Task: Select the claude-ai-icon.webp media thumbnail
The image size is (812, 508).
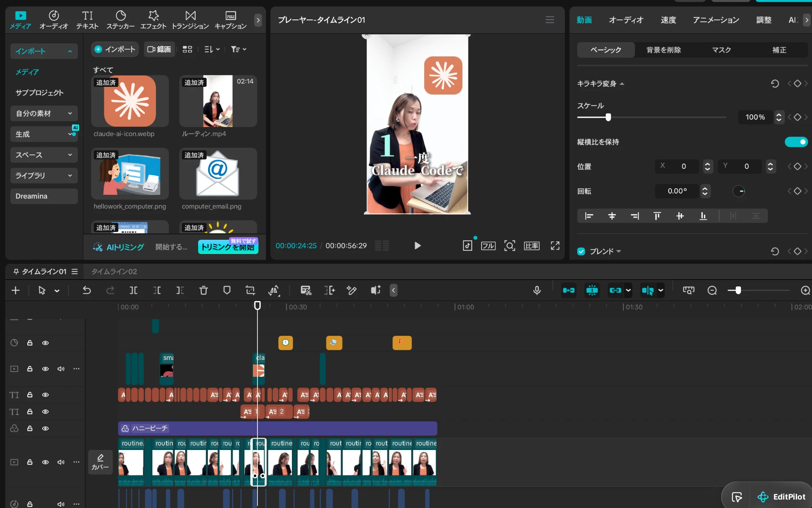Action: point(130,101)
